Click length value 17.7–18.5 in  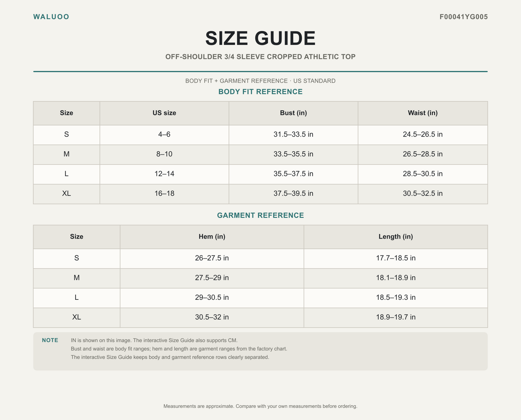coord(396,258)
